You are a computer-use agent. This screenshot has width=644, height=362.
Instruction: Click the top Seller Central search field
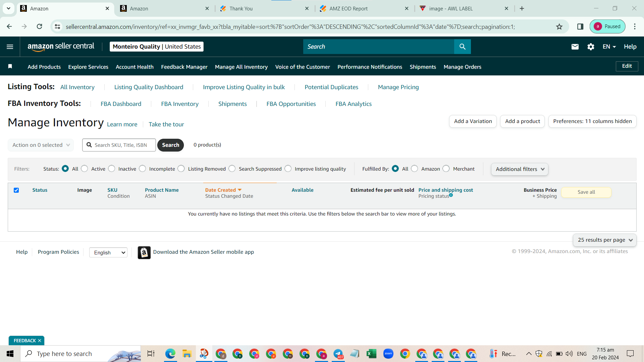[x=379, y=47]
